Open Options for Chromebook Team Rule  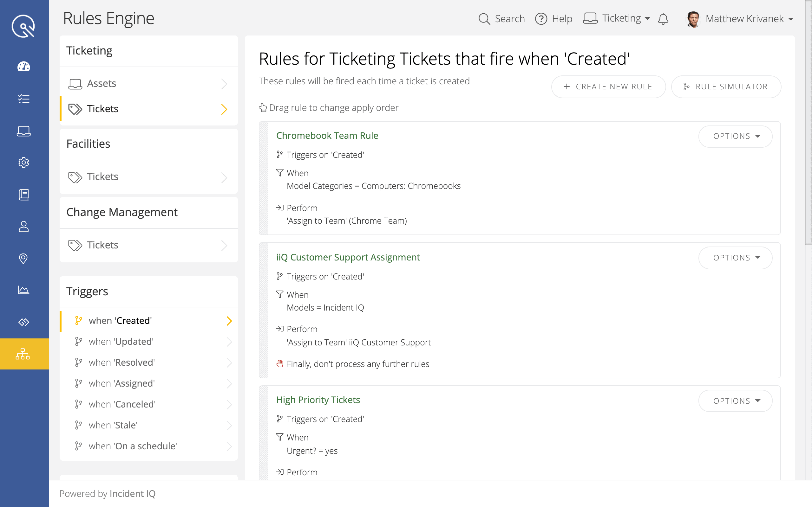tap(735, 137)
